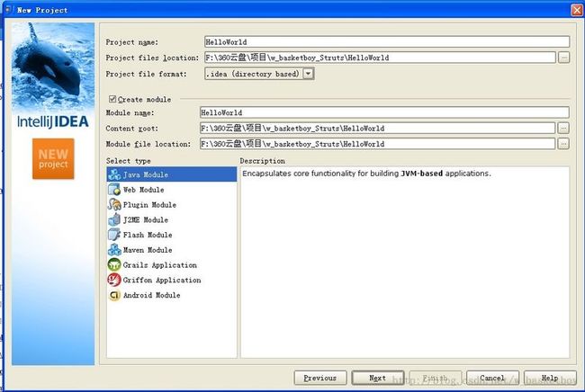Browse for Project files location

[563, 58]
